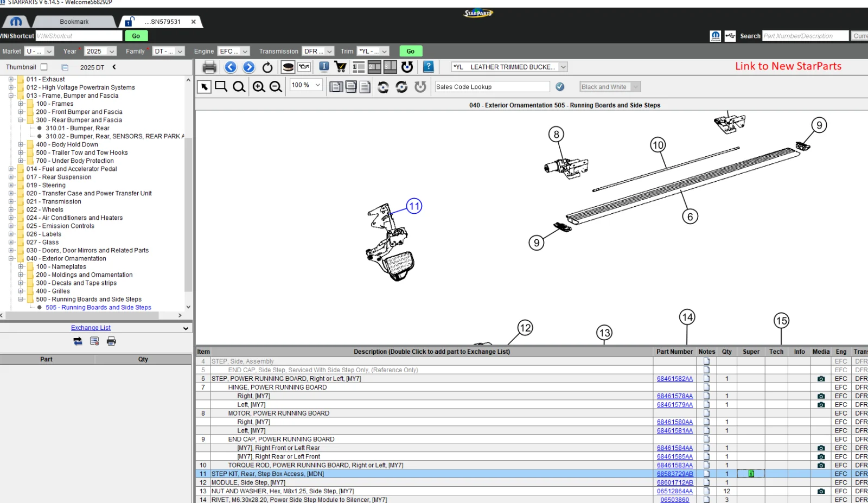This screenshot has width=868, height=503.
Task: Click the oil filter icon
Action: [288, 67]
